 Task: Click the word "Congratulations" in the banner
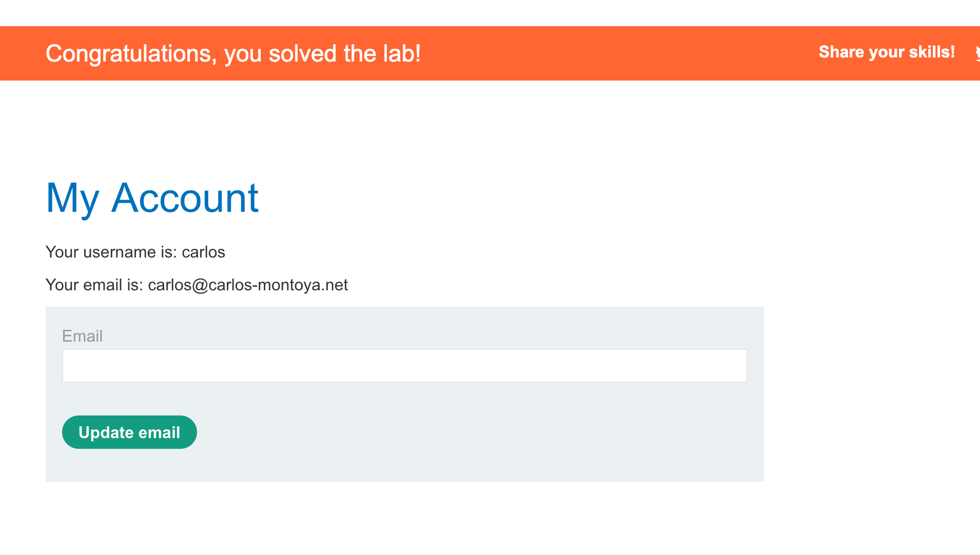click(128, 53)
